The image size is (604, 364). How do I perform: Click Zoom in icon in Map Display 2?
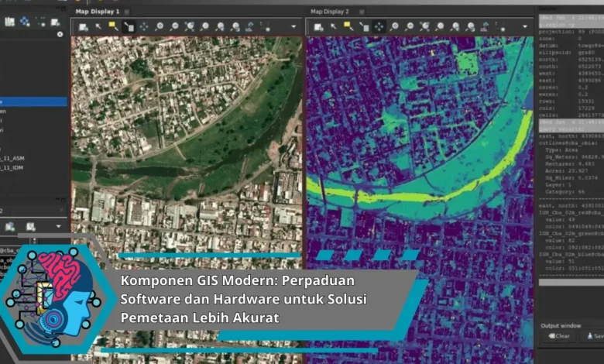coord(395,26)
